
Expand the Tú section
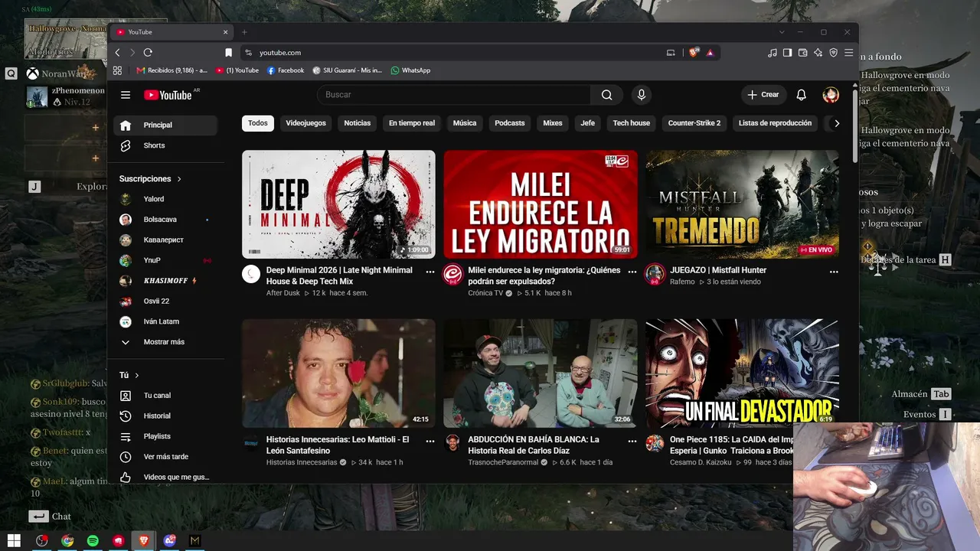[x=129, y=375]
